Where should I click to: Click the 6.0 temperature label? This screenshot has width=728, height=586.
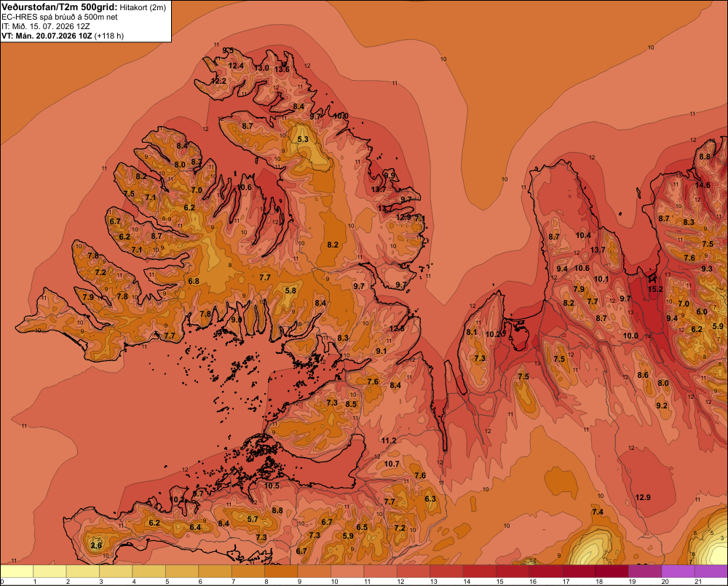(x=702, y=312)
